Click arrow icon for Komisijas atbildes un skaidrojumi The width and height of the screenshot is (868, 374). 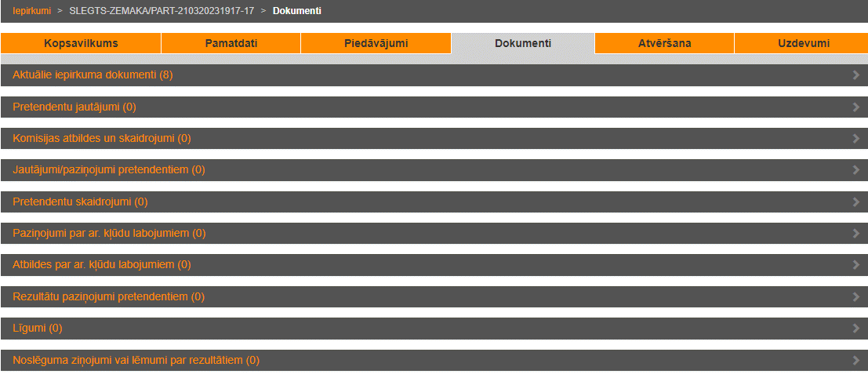pyautogui.click(x=855, y=139)
